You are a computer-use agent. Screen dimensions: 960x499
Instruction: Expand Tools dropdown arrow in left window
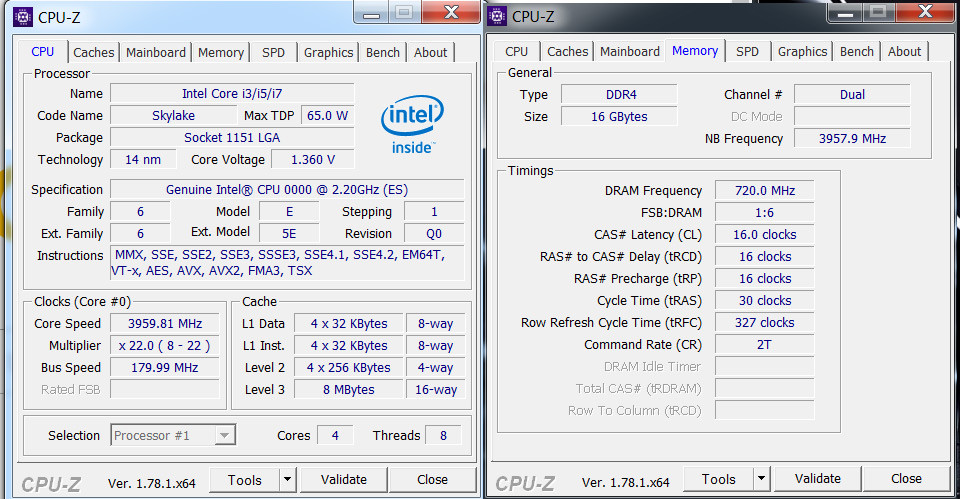(x=288, y=480)
